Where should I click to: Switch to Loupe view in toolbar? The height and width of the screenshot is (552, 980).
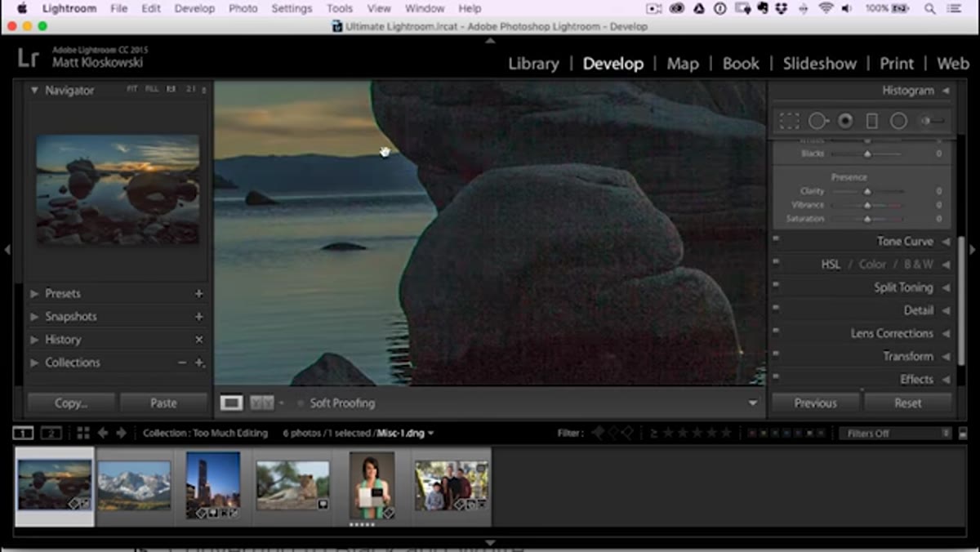(232, 403)
